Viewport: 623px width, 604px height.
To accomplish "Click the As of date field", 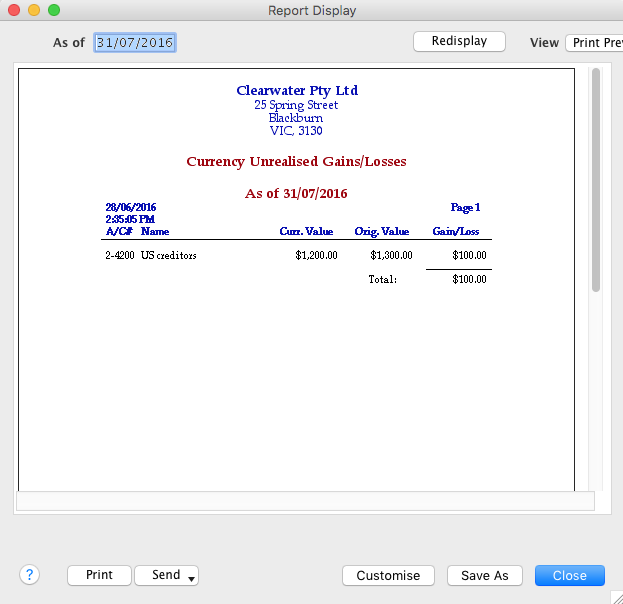I will pos(135,43).
